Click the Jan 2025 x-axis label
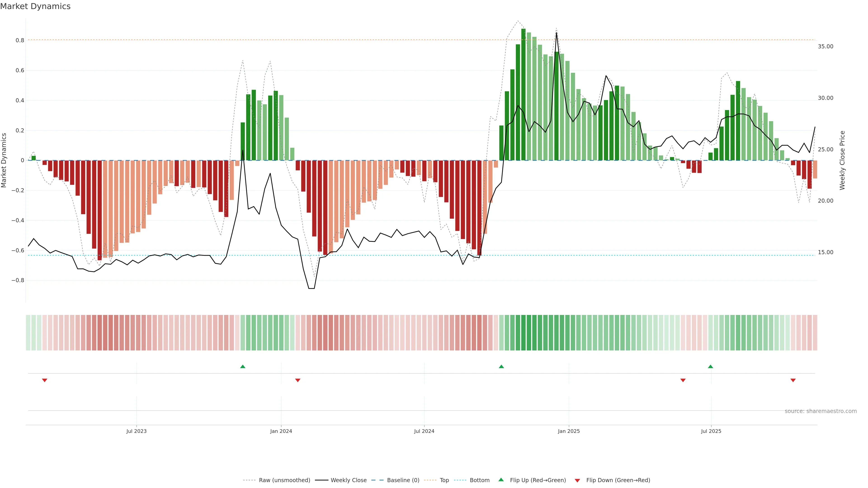 pyautogui.click(x=569, y=431)
